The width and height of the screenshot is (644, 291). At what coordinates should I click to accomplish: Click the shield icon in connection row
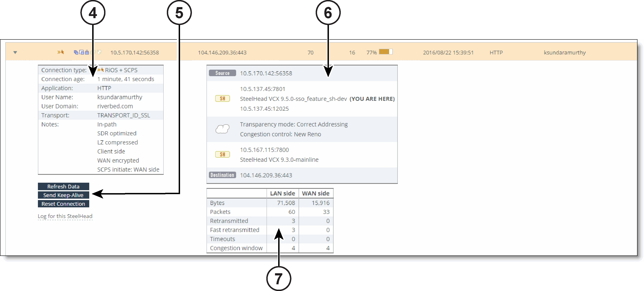click(99, 52)
